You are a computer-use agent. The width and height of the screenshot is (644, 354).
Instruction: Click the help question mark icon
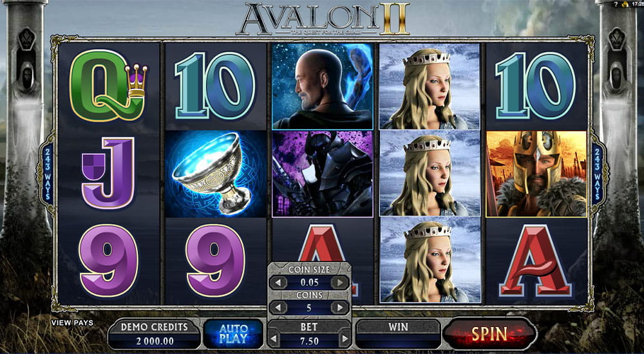coord(616,4)
